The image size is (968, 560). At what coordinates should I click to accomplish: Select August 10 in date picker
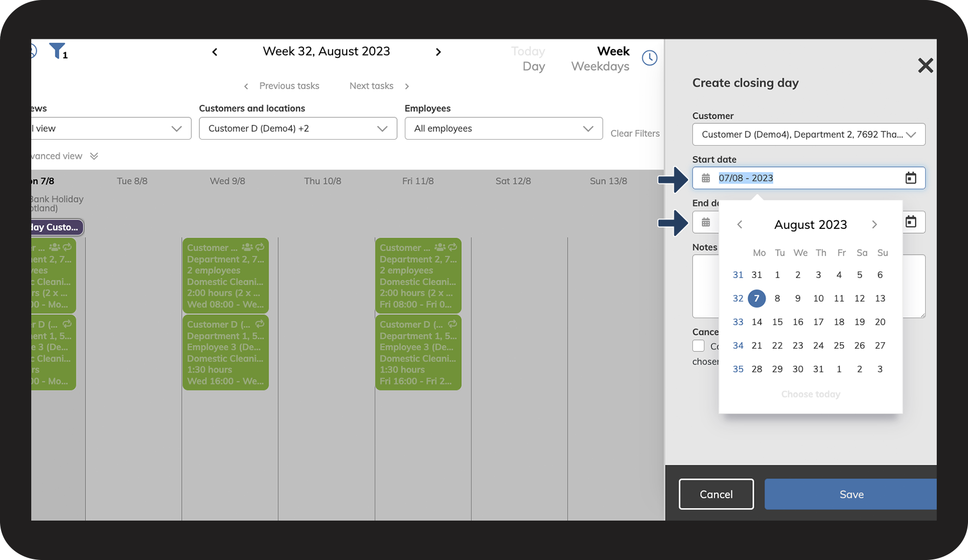coord(818,298)
